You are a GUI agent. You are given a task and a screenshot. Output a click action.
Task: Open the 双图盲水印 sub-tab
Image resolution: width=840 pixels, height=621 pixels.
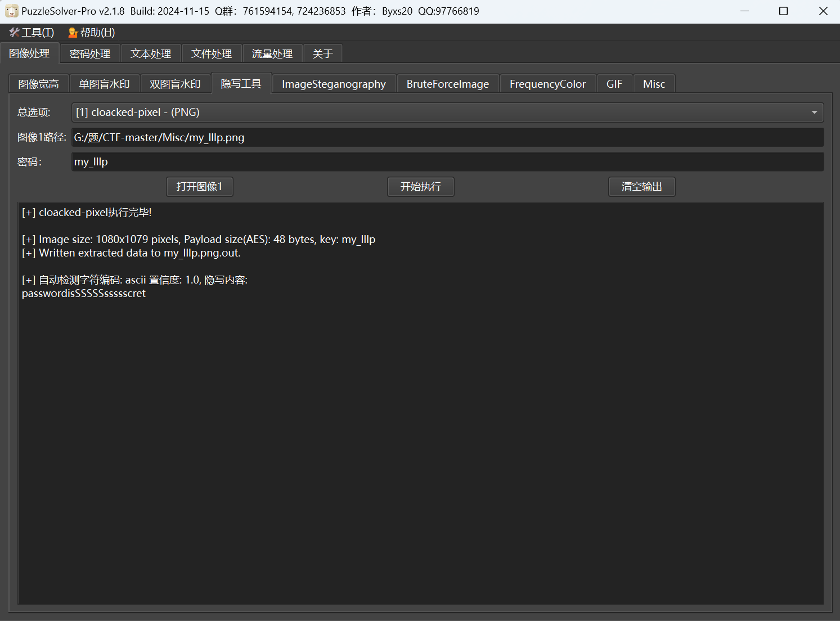click(x=176, y=84)
